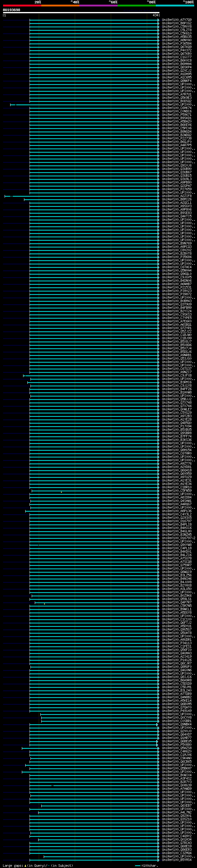Open hit UniRef100_B2WDQ2

[176, 135]
